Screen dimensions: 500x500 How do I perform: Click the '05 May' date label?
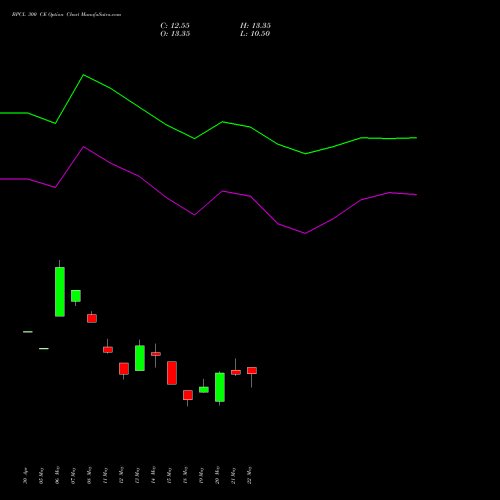pyautogui.click(x=42, y=476)
